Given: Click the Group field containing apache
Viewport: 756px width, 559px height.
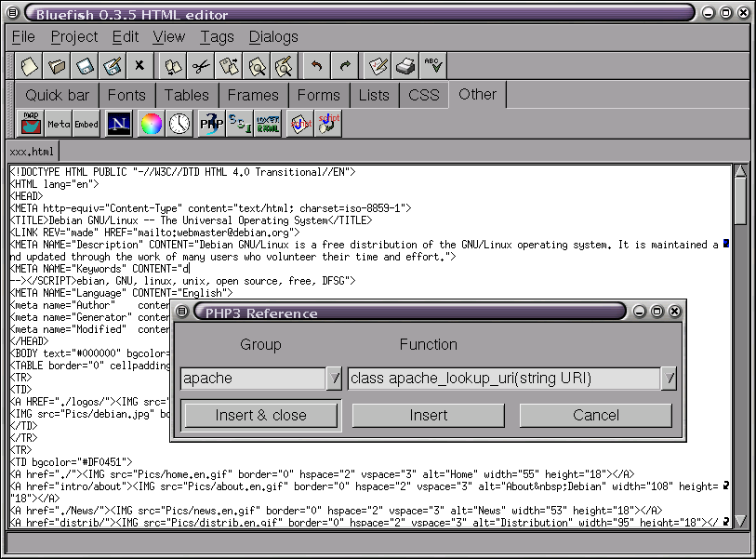Looking at the screenshot, I should pyautogui.click(x=253, y=379).
